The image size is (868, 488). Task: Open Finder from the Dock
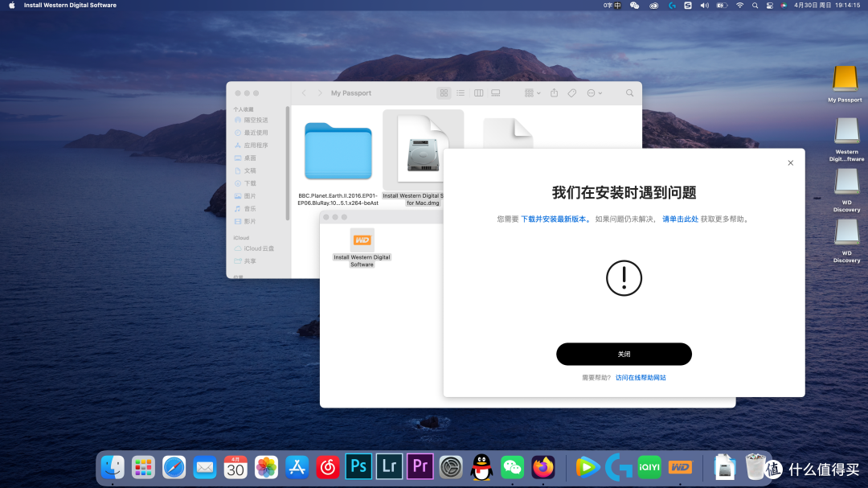113,468
